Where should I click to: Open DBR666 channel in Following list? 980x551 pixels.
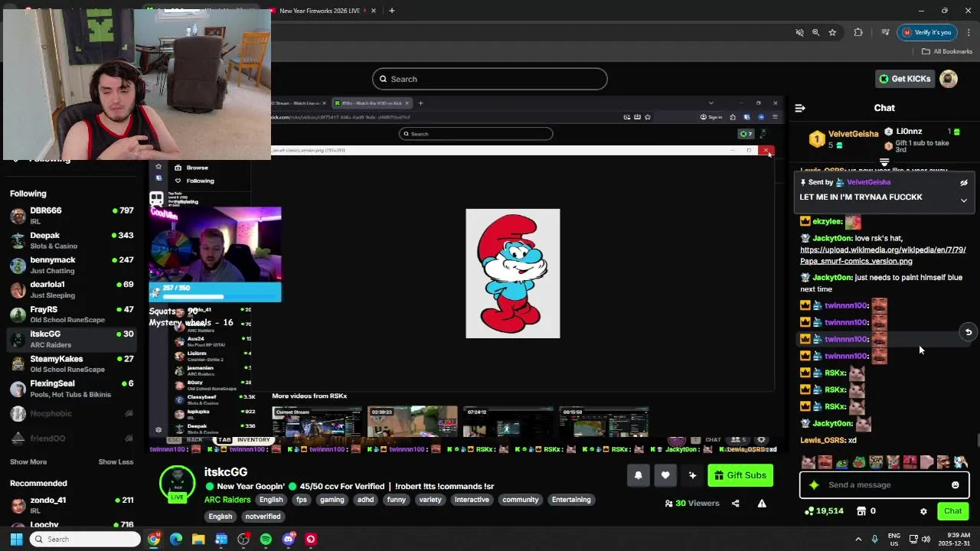(x=73, y=215)
